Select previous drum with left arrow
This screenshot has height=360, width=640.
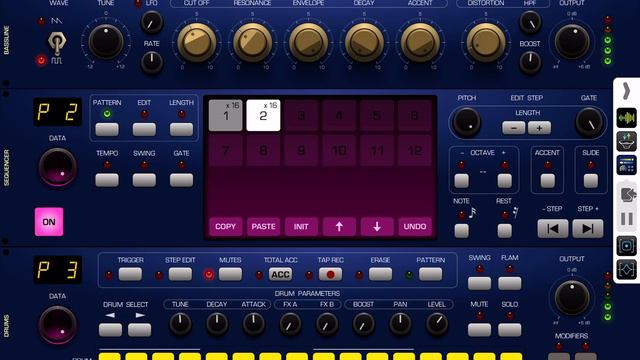coord(110,330)
